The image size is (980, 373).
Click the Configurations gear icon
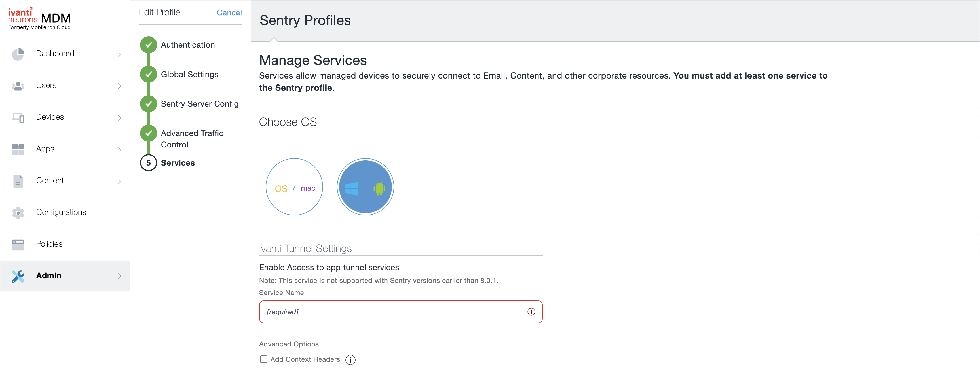coord(18,213)
